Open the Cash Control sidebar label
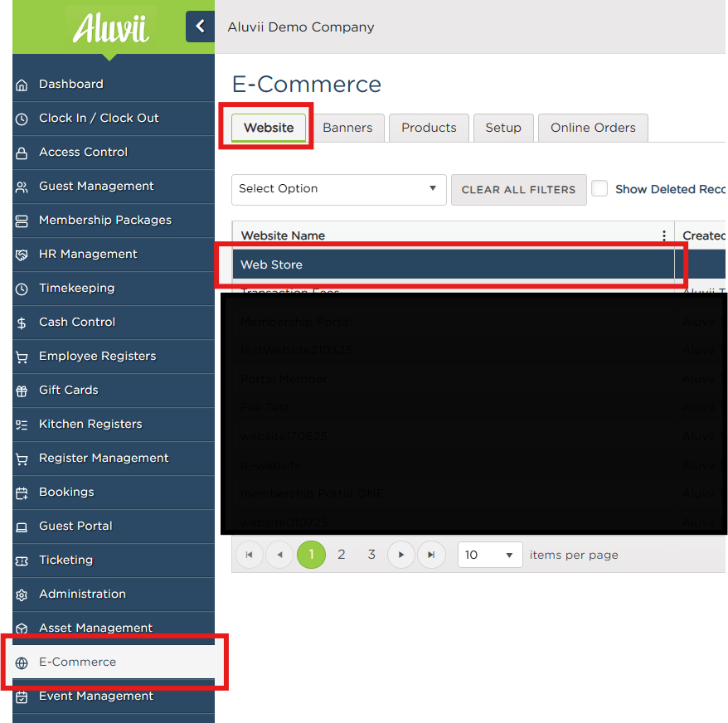This screenshot has width=728, height=723. pos(77,322)
